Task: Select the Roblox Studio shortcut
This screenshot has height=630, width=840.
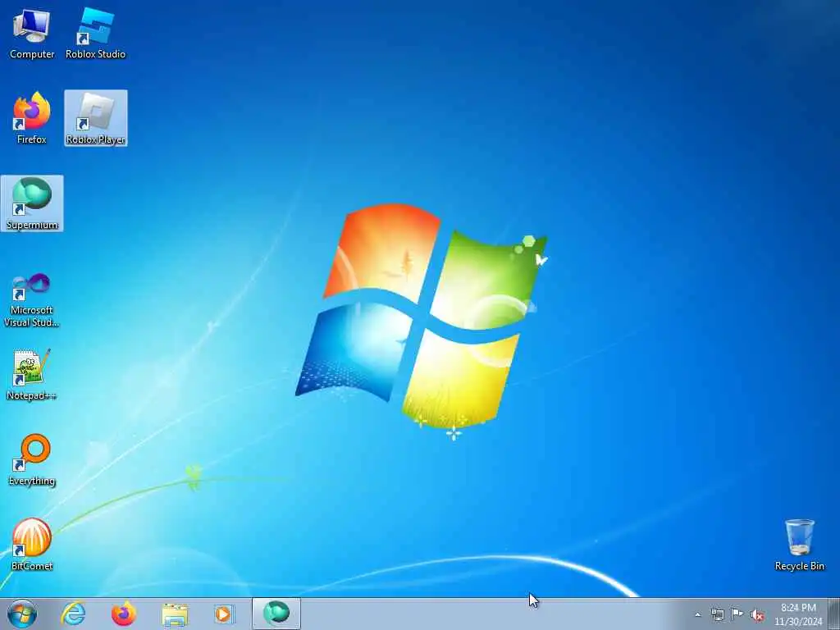Action: 95,33
